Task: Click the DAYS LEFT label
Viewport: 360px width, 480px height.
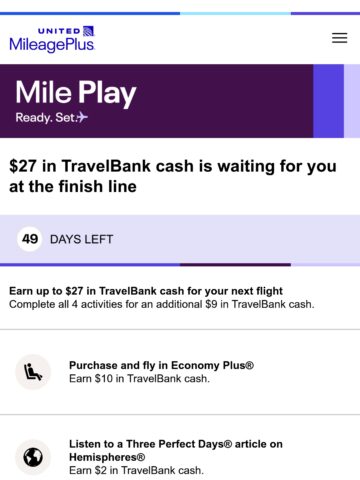Action: tap(81, 239)
